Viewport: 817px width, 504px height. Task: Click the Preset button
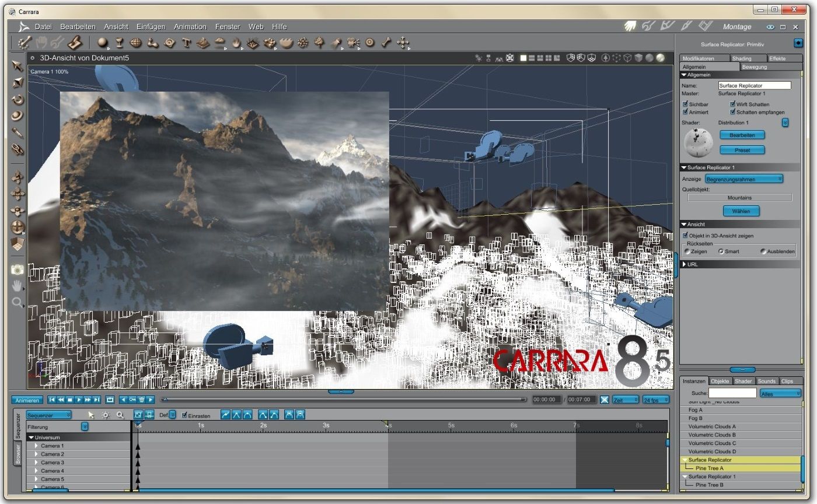pyautogui.click(x=742, y=150)
